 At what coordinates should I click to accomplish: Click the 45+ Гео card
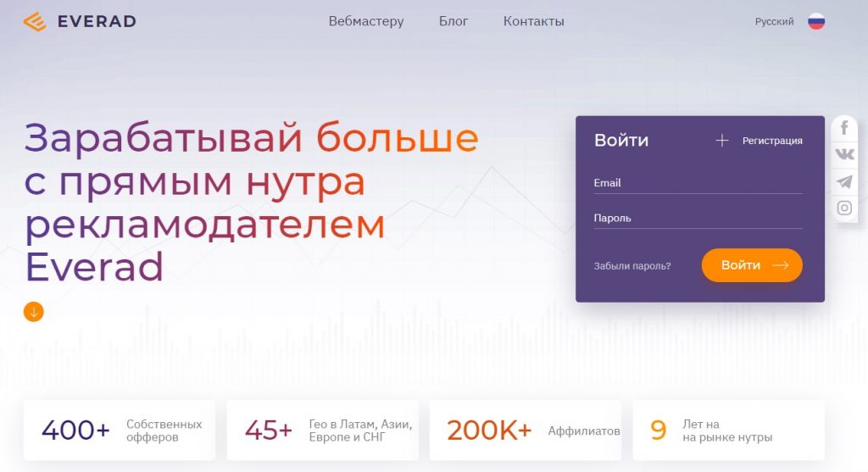pyautogui.click(x=323, y=430)
